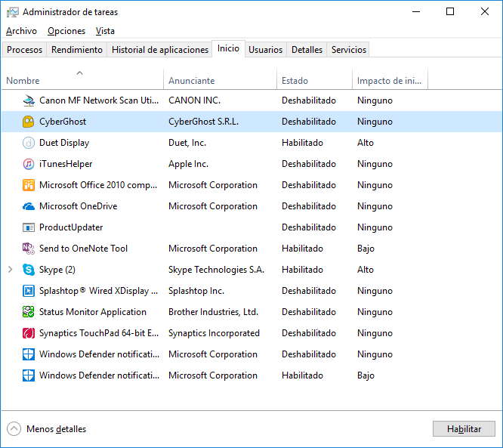Image resolution: width=503 pixels, height=448 pixels.
Task: Click the Synaptics TouchPad icon
Action: 29,333
